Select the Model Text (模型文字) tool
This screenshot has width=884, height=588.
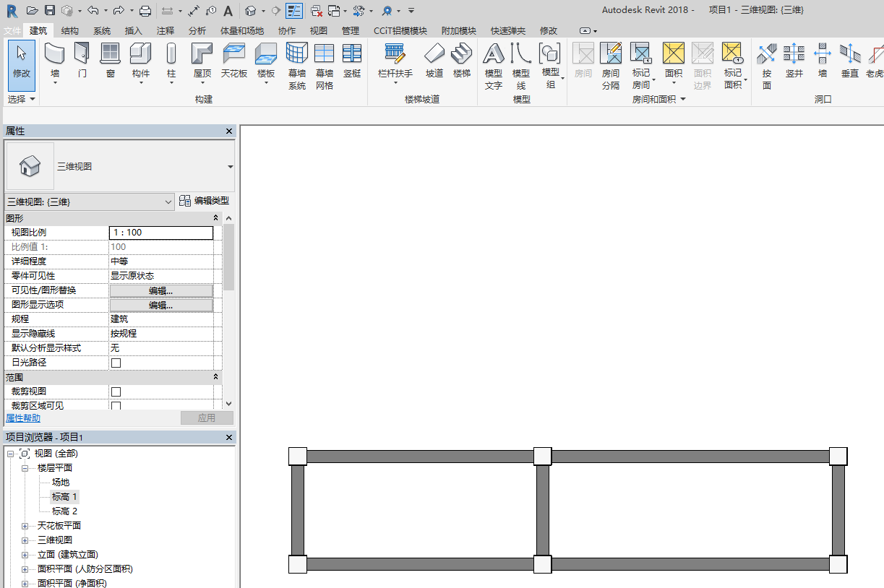(494, 65)
